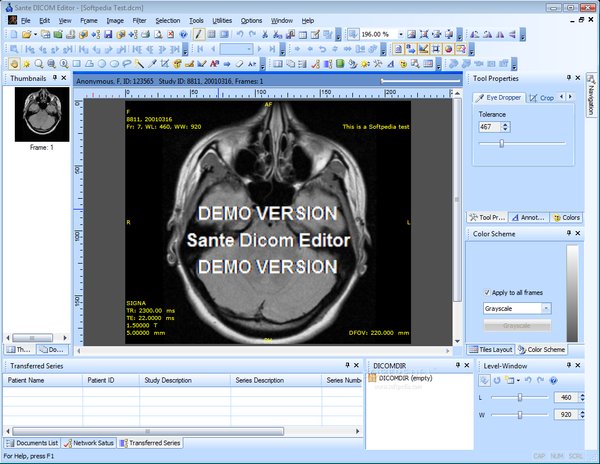The image size is (600, 464).
Task: Open the Filter menu
Action: tap(138, 20)
